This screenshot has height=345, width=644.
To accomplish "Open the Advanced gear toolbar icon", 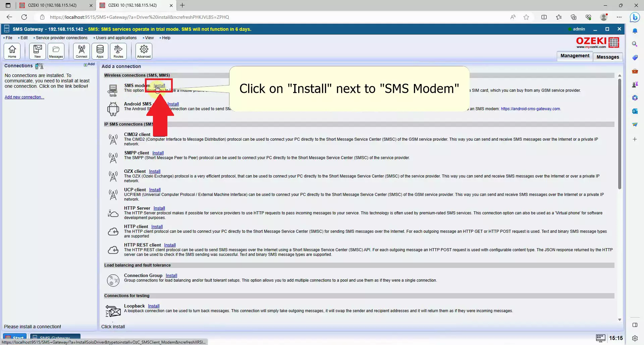I will (x=144, y=51).
